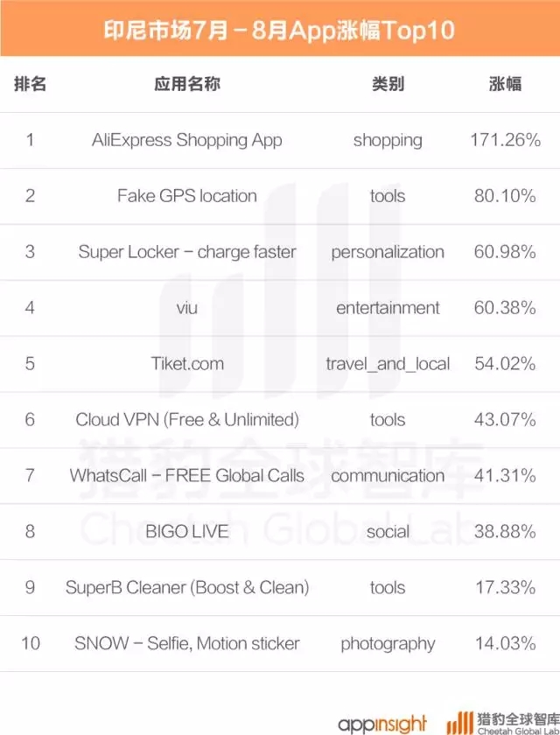
Task: Click the travel_and_local category cell
Action: point(388,364)
